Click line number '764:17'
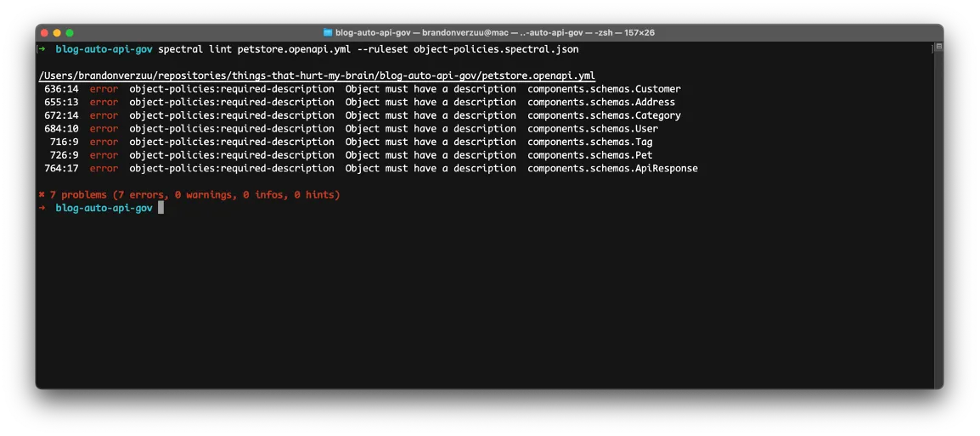The image size is (980, 436). tap(61, 168)
